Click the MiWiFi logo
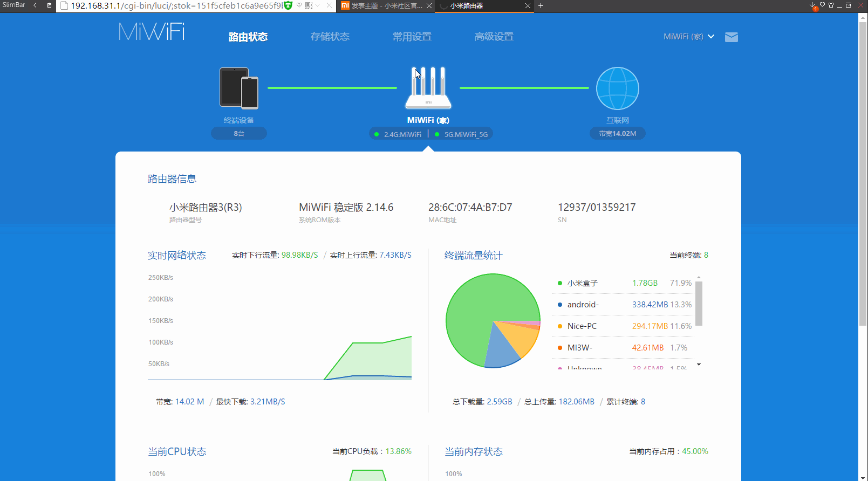The height and width of the screenshot is (481, 868). 152,32
